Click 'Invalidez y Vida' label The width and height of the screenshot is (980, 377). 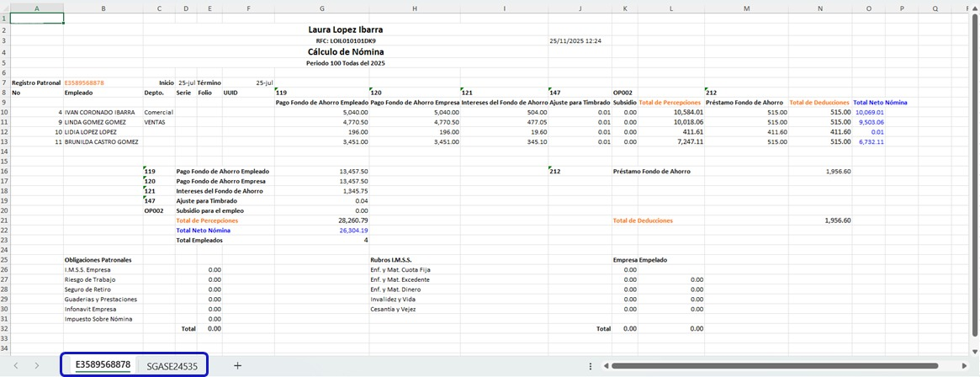click(x=393, y=300)
